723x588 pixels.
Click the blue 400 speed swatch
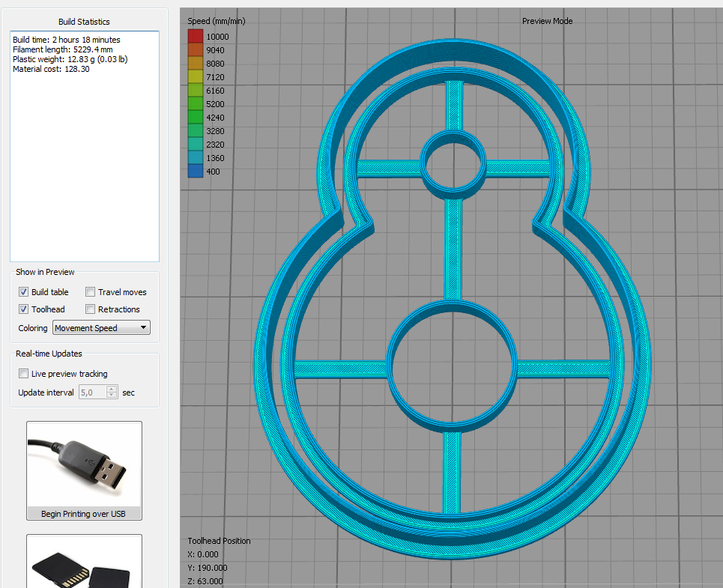coord(196,171)
